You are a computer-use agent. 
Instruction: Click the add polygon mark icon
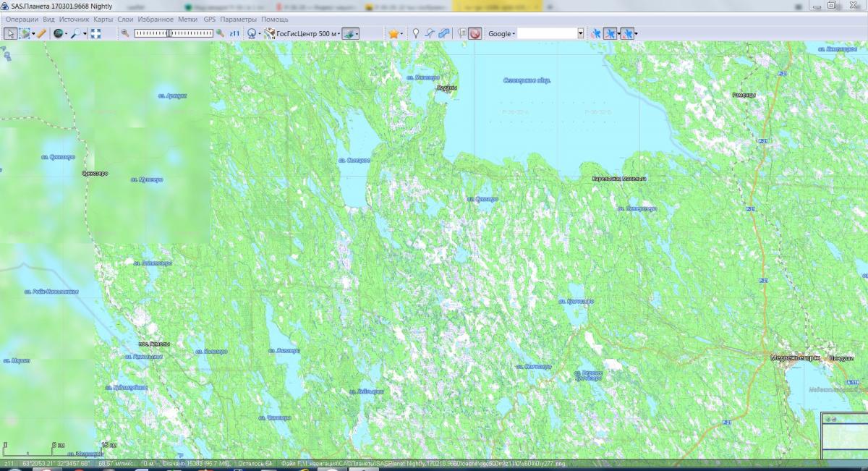pos(443,33)
